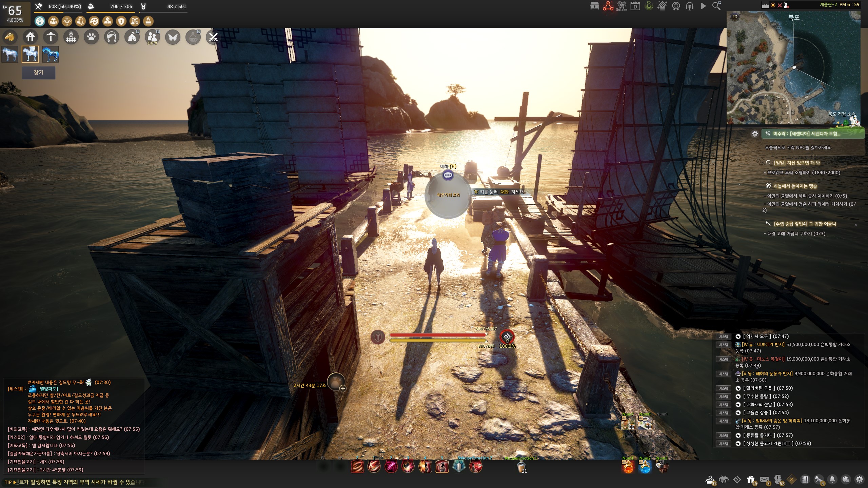Viewport: 868px width, 488px height.
Task: Click the Num2 blue elixir quick slot
Action: pos(645,467)
